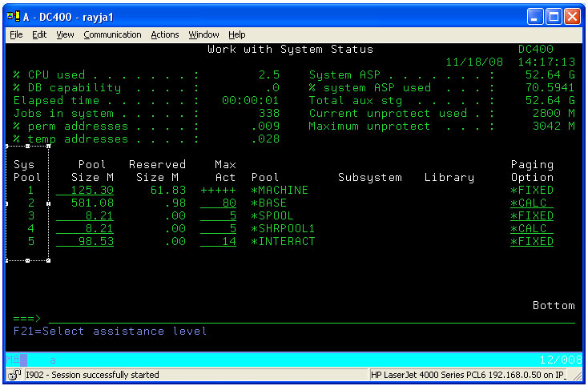588x386 pixels.
Task: Open the File menu
Action: 16,35
